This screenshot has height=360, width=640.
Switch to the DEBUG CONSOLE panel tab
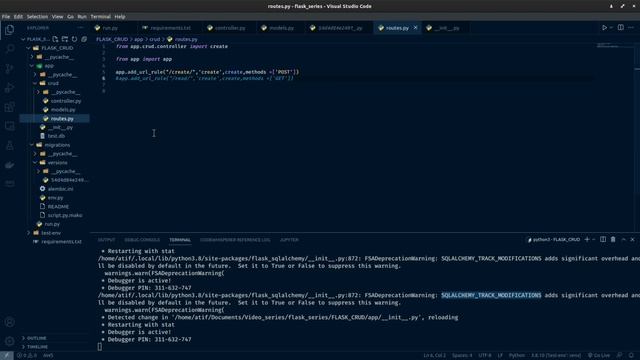pyautogui.click(x=142, y=240)
